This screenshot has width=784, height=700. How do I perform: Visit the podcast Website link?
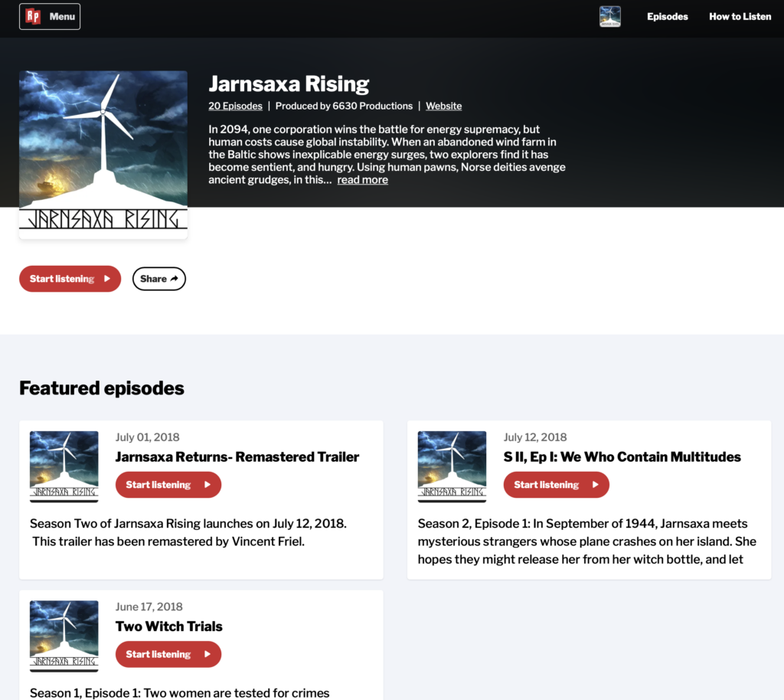[x=443, y=106]
